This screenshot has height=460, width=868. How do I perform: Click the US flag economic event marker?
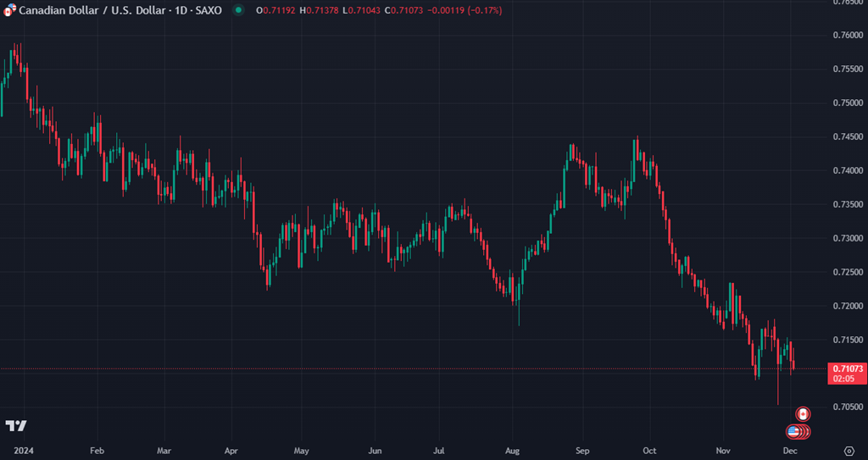coord(794,432)
